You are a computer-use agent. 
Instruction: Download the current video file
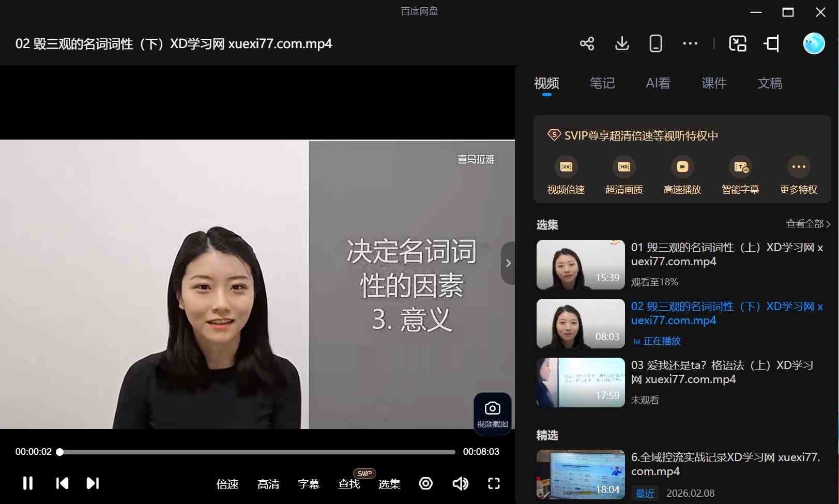pyautogui.click(x=622, y=43)
